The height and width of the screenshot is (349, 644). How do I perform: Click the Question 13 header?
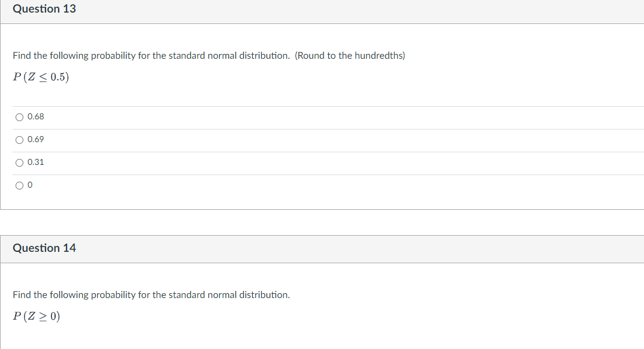[x=44, y=8]
